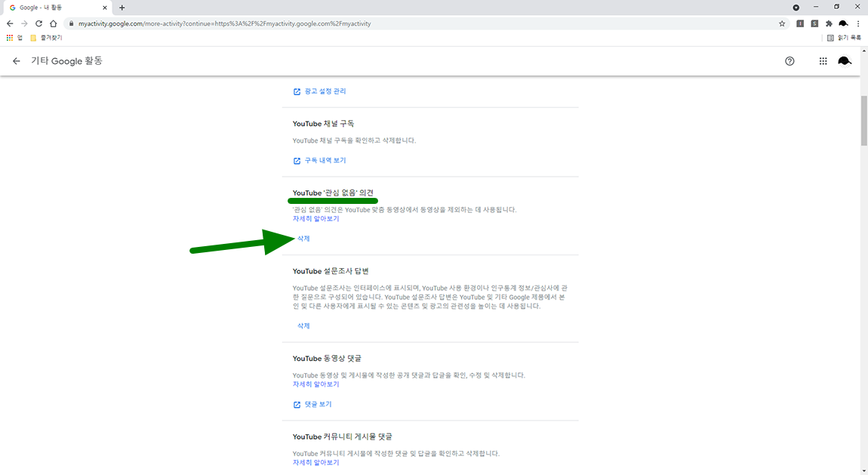This screenshot has height=475, width=868.
Task: Click 자세히 알아보기 under 관심 없음 의견
Action: (315, 219)
